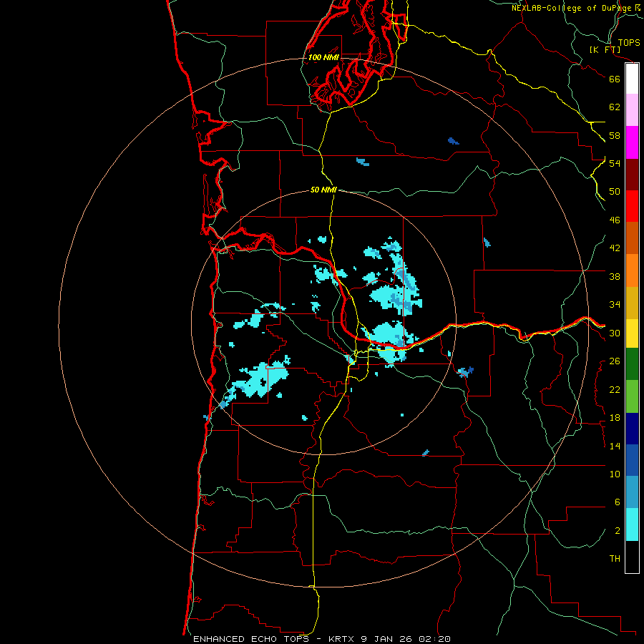Click the TOPS legend heading

(x=629, y=42)
